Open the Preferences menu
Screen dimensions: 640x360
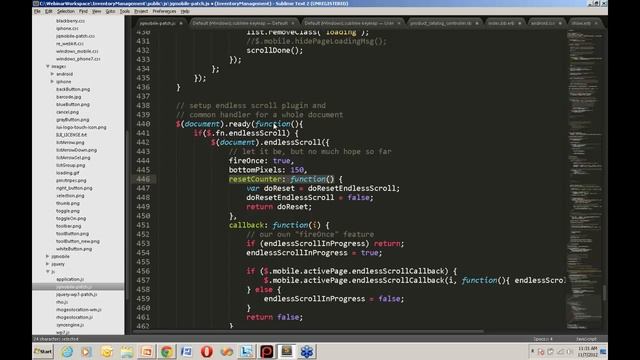(164, 11)
